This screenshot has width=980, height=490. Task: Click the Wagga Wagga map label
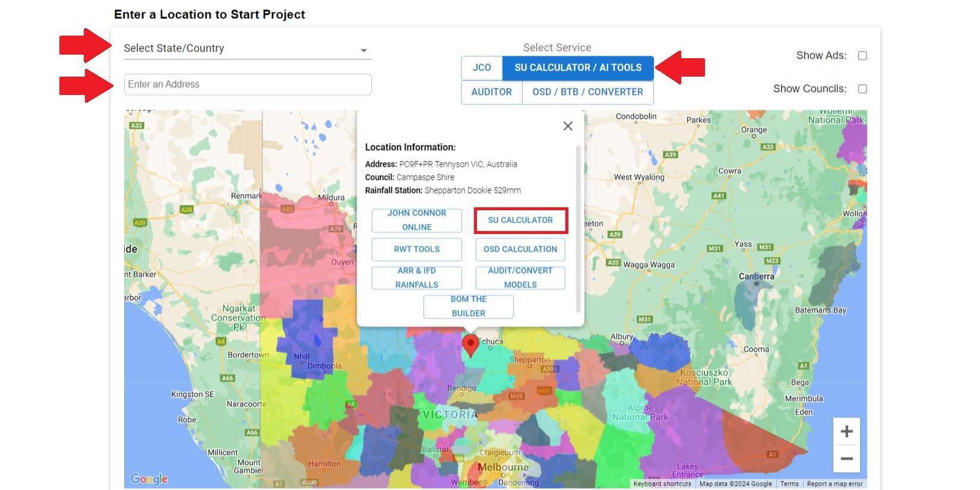pos(649,265)
